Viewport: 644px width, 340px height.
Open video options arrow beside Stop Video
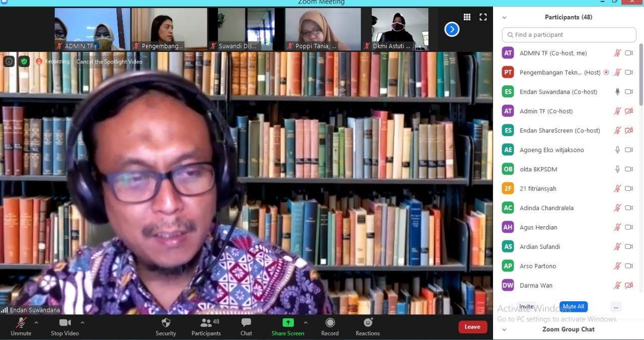click(83, 322)
